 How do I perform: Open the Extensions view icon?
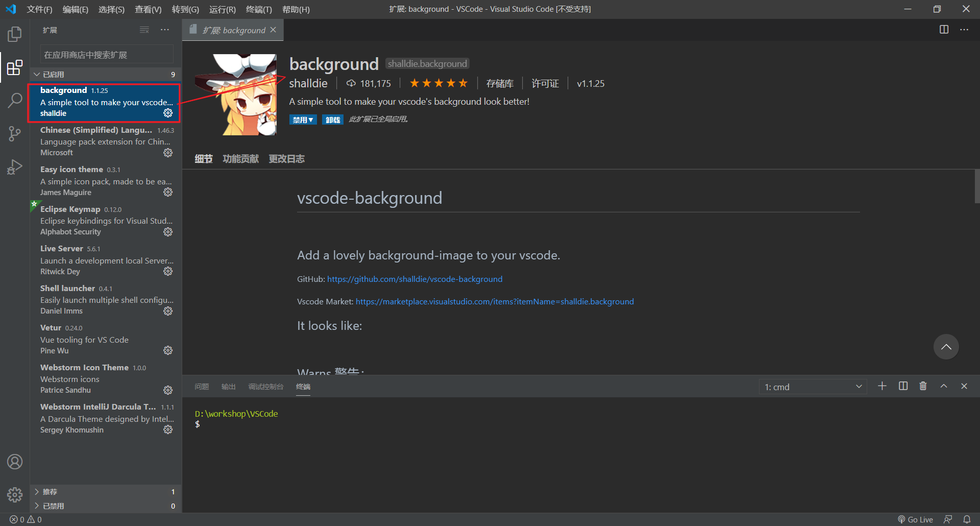click(x=15, y=67)
